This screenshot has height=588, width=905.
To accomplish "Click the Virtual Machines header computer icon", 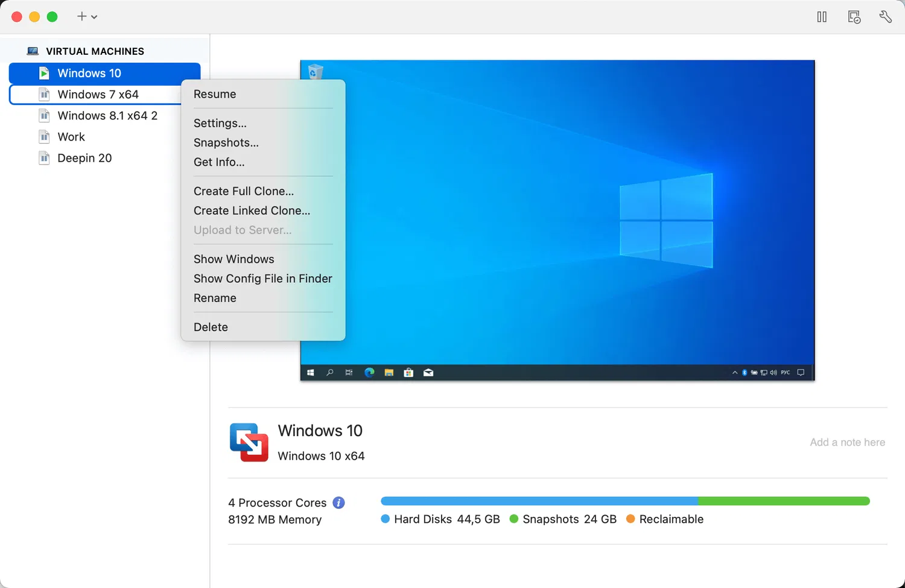I will point(33,51).
